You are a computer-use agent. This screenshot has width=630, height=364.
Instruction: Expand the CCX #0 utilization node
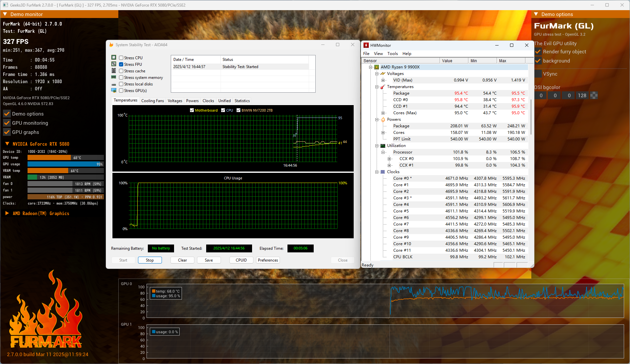tap(389, 159)
